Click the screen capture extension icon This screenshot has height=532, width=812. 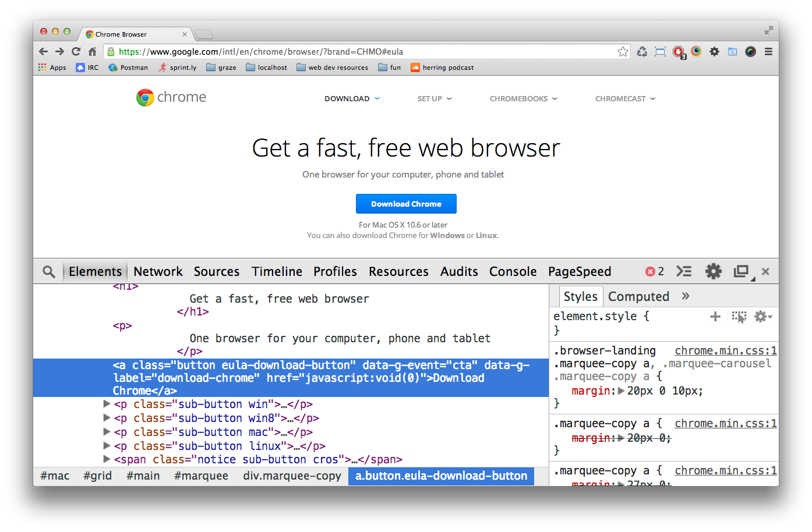[660, 52]
